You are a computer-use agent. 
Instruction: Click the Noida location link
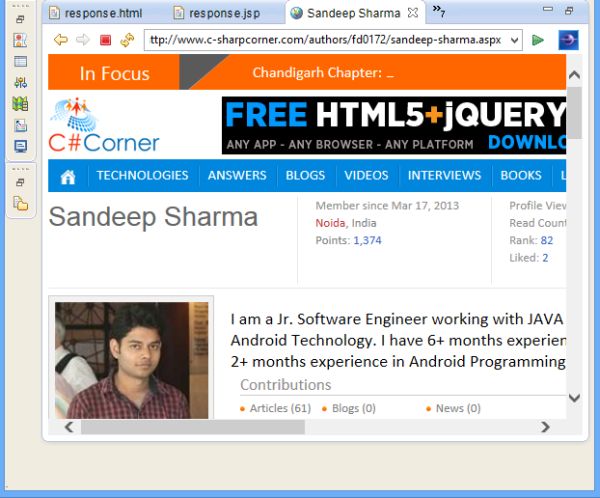[x=330, y=223]
